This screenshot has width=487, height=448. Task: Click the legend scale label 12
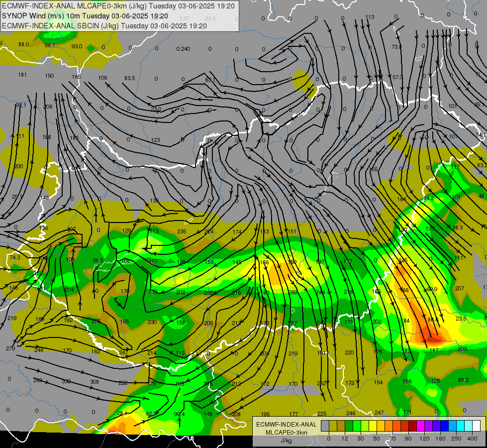(345, 439)
